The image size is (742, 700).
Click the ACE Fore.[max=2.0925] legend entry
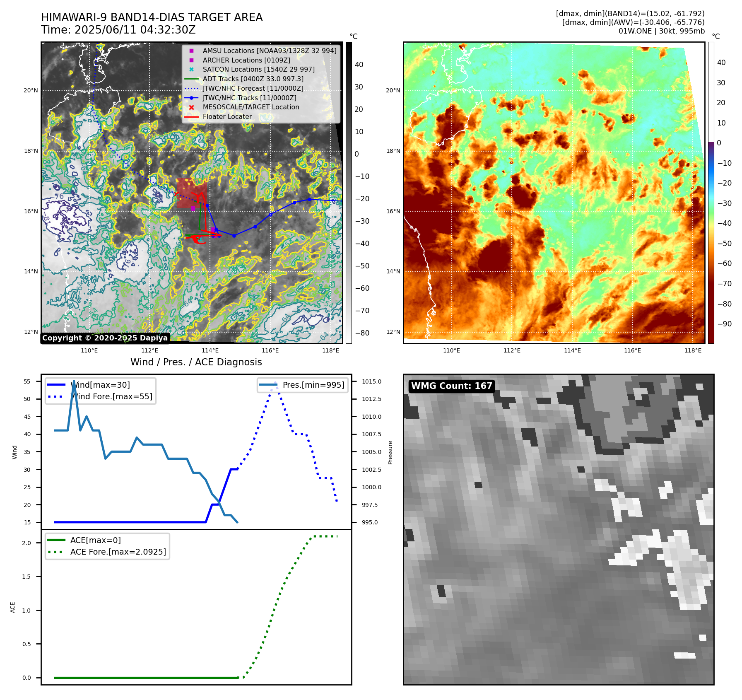tap(107, 552)
